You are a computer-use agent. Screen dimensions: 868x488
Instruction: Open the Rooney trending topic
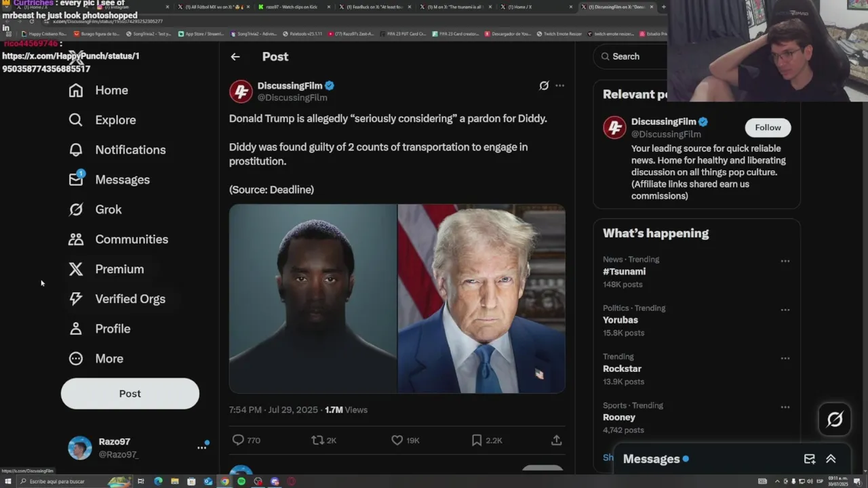[x=619, y=418]
